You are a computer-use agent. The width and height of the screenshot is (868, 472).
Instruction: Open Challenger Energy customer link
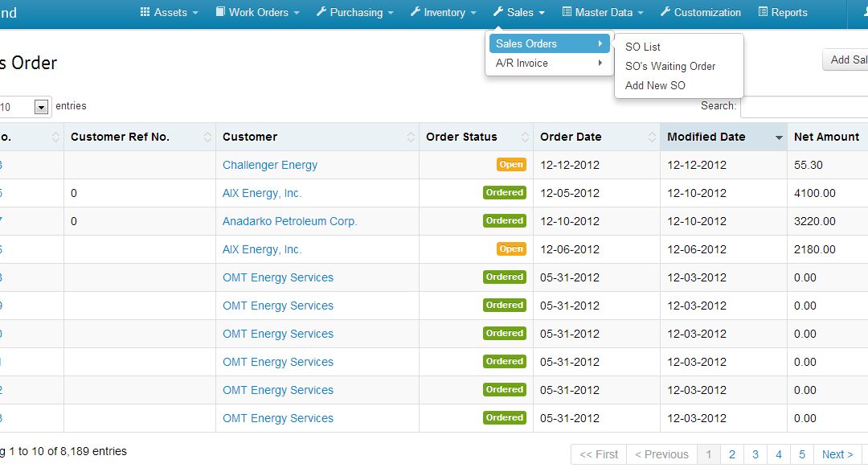269,165
